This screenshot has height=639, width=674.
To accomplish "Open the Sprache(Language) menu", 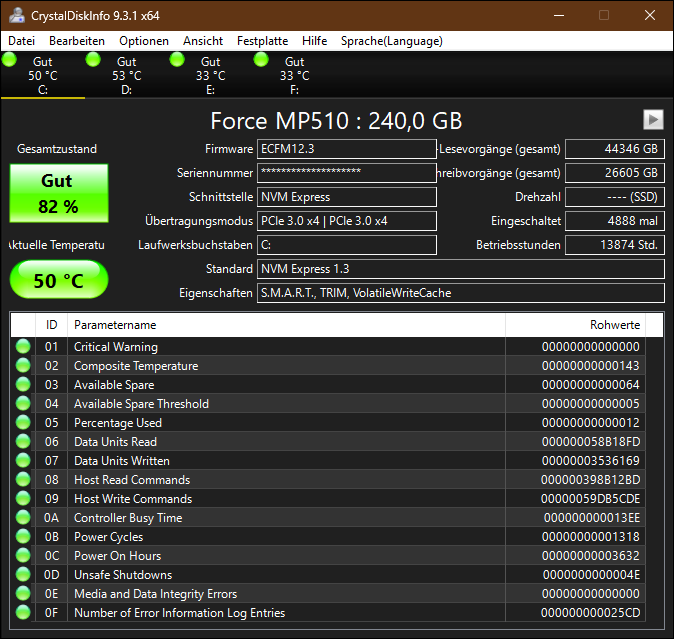I will pyautogui.click(x=392, y=41).
